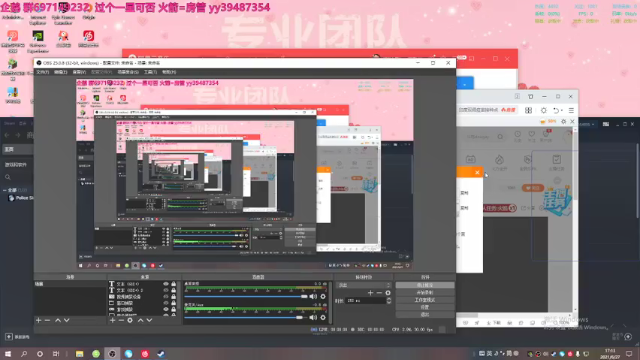The height and width of the screenshot is (360, 640).
Task: Toggle visibility of 视频捕获设备 source
Action: (166, 297)
